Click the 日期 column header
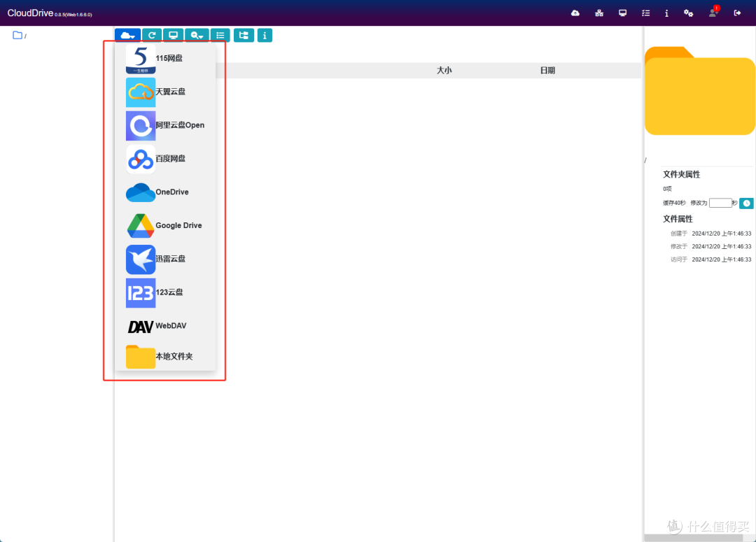This screenshot has height=542, width=756. (547, 71)
